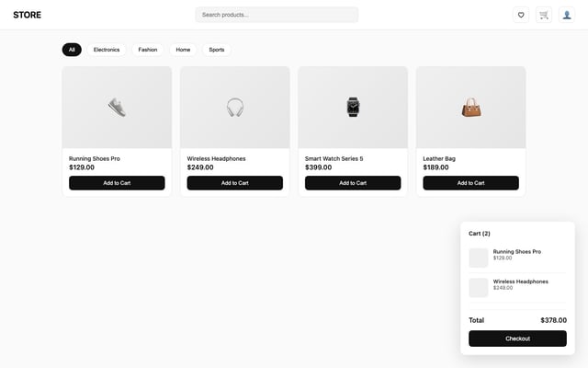
Task: Click the $189.00 price
Action: [435, 167]
